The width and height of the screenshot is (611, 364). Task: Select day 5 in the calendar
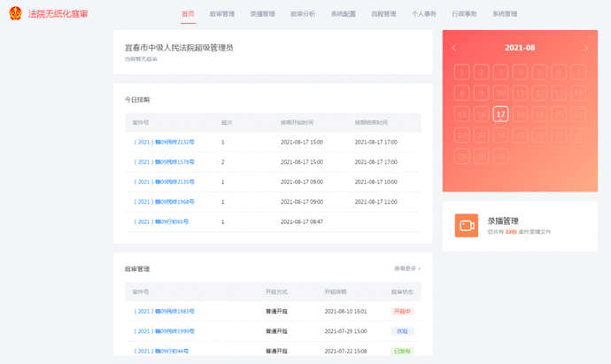[539, 72]
